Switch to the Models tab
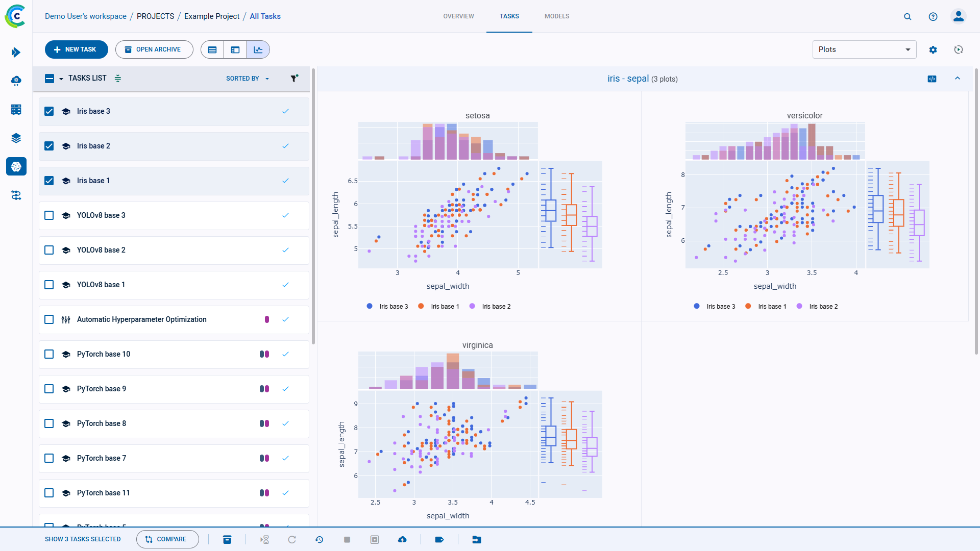Viewport: 980px width, 551px height. pos(556,16)
